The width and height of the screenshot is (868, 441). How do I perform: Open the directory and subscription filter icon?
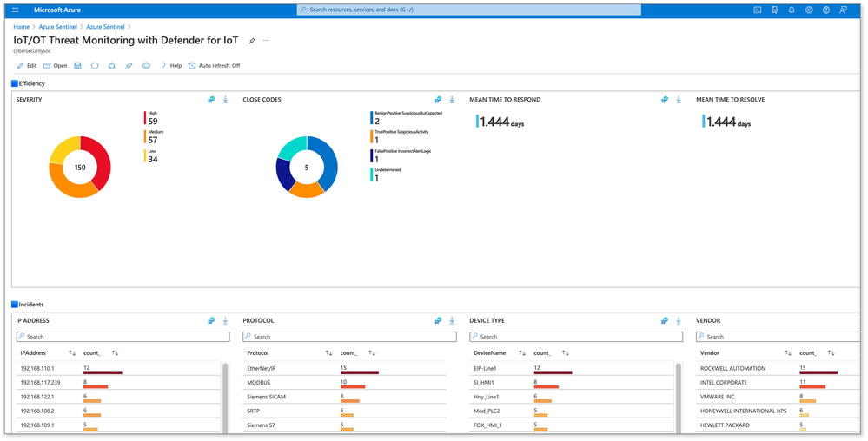pyautogui.click(x=774, y=10)
